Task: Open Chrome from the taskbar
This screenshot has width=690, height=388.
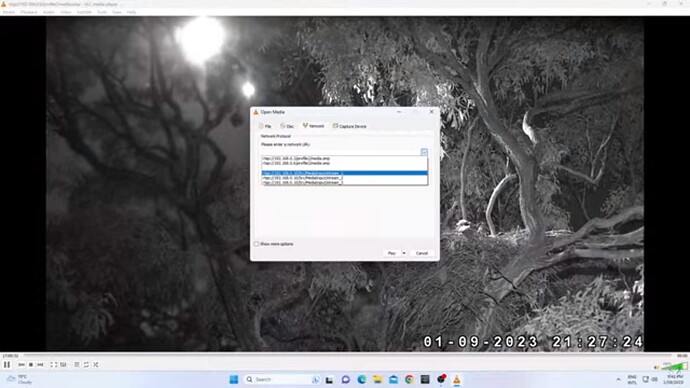Action: point(409,380)
